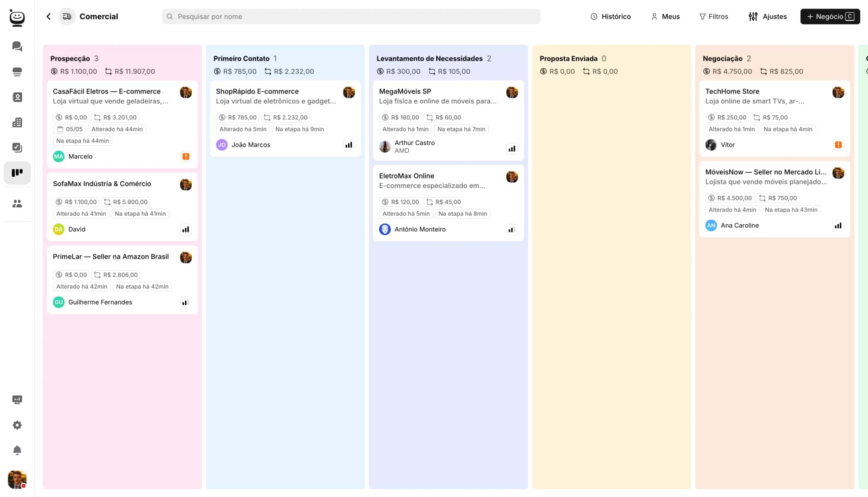Image resolution: width=868 pixels, height=497 pixels.
Task: Click the app logo at top of sidebar
Action: (x=17, y=18)
